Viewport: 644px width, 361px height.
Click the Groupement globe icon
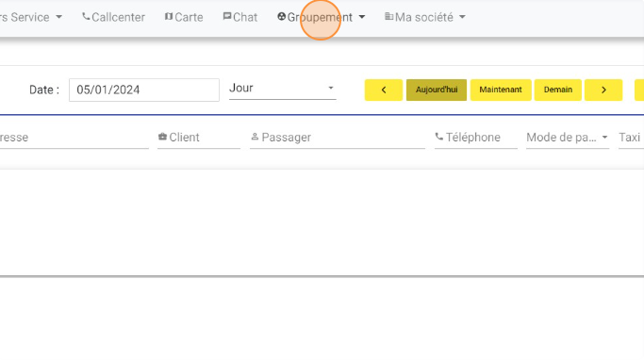(281, 16)
